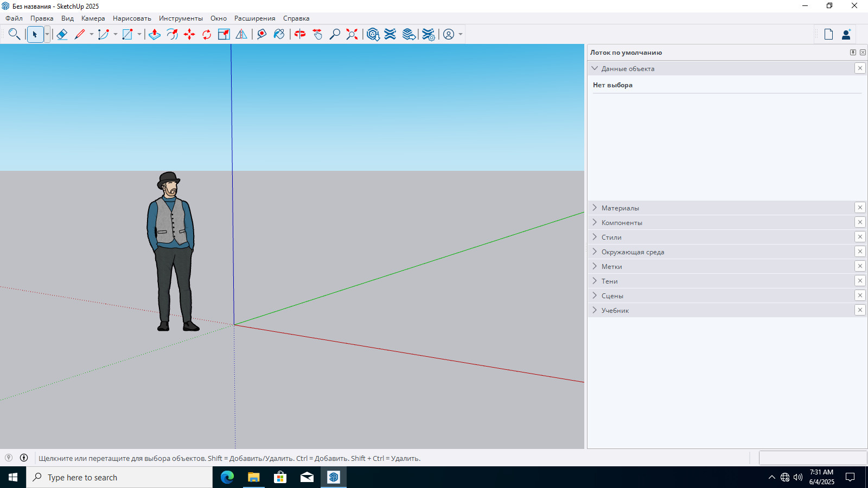Choose the Zoom magnifier tool

click(x=335, y=34)
